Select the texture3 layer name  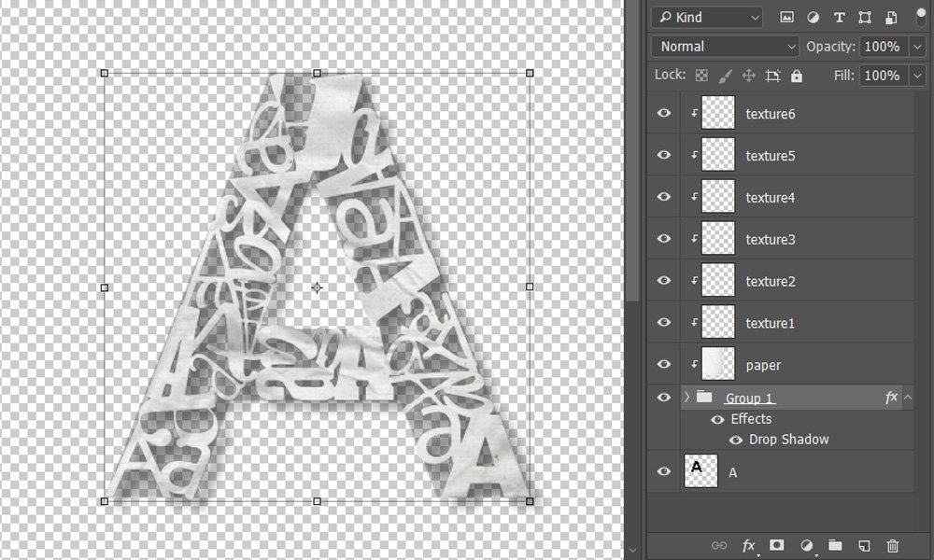pos(771,239)
